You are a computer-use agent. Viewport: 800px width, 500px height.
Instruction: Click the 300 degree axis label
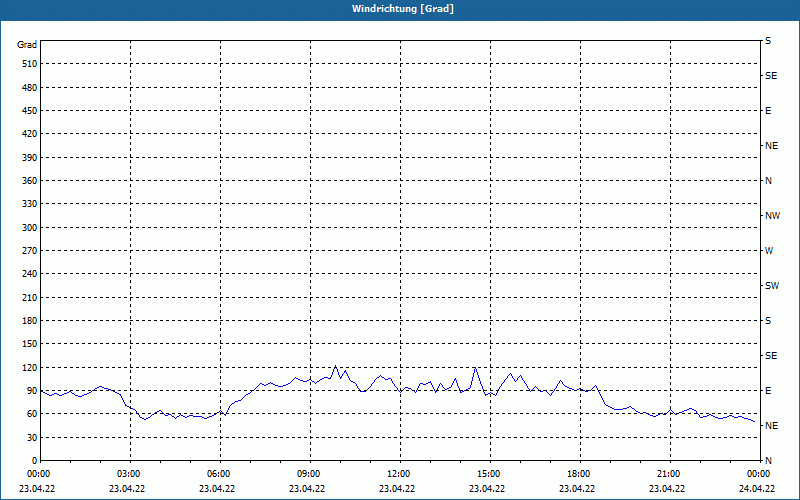click(x=30, y=227)
